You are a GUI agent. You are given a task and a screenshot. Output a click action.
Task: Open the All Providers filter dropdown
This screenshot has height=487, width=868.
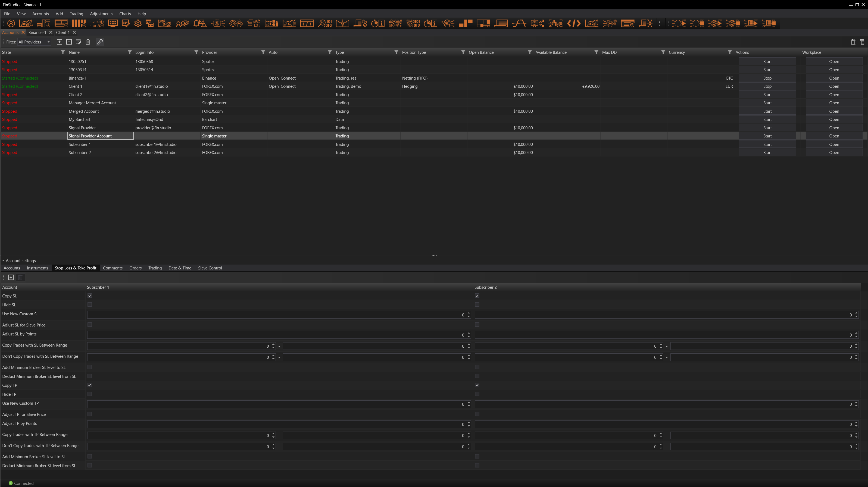tap(34, 42)
